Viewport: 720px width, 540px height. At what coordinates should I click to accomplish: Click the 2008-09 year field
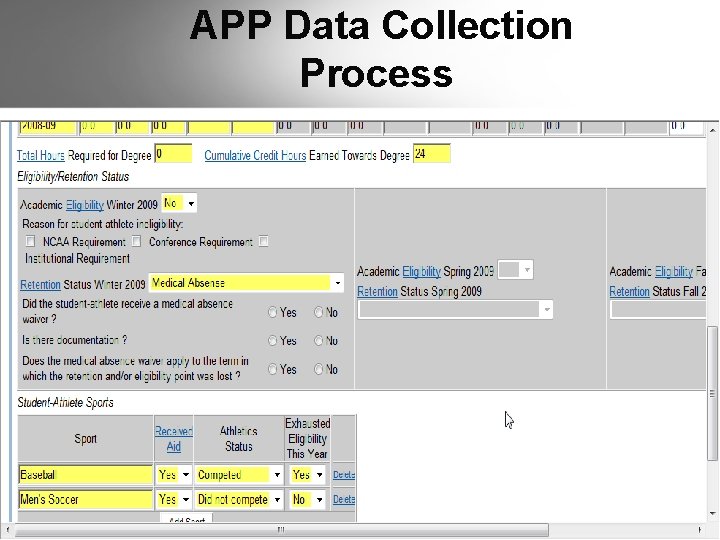(47, 127)
